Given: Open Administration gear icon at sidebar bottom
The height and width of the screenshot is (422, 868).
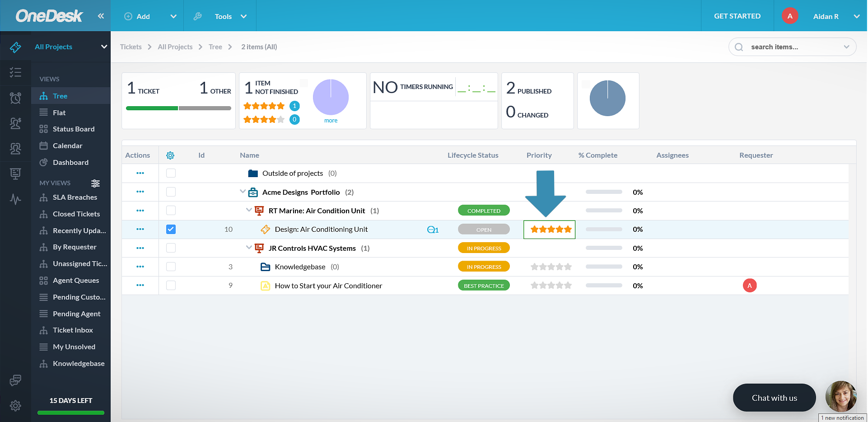Looking at the screenshot, I should click(x=15, y=406).
